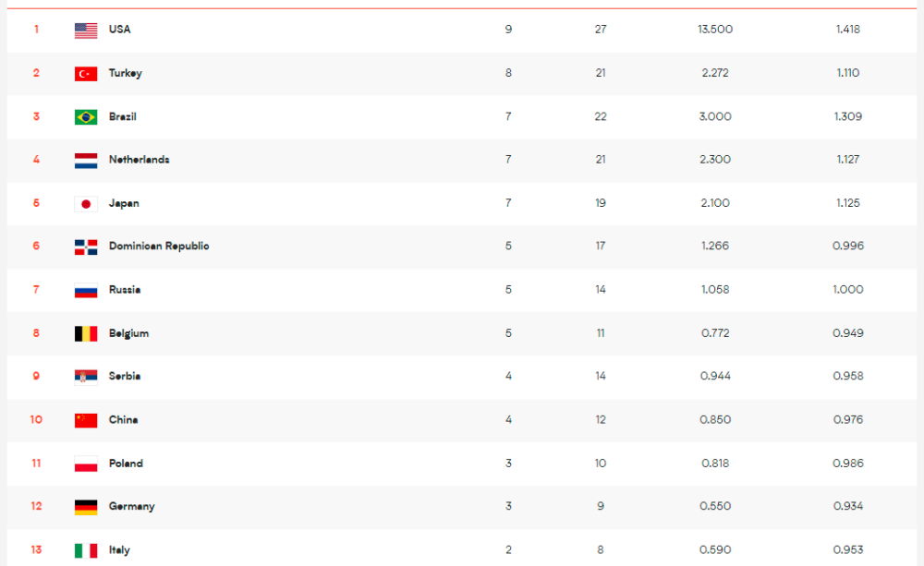Open the Italy team link
The image size is (924, 566).
point(119,550)
